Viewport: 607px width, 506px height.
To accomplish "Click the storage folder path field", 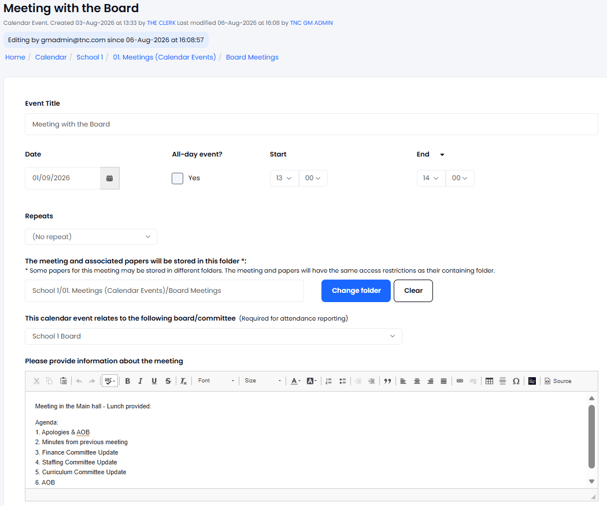I will click(165, 291).
